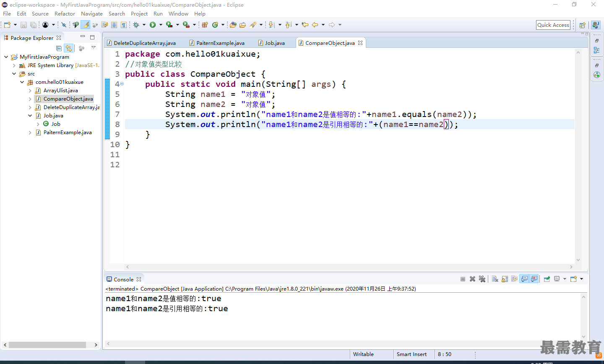The height and width of the screenshot is (364, 604).
Task: Open the Open Console dropdown arrow
Action: coord(581,279)
